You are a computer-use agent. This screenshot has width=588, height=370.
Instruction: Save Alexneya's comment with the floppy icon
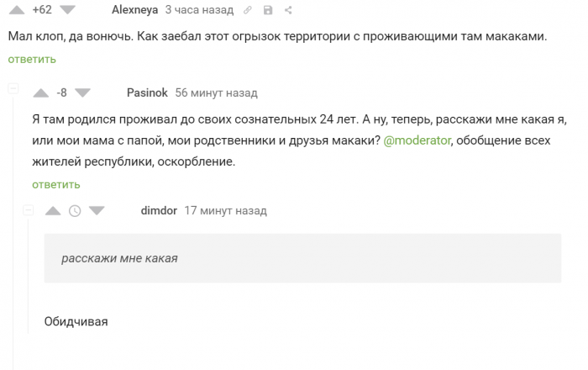[x=268, y=11]
